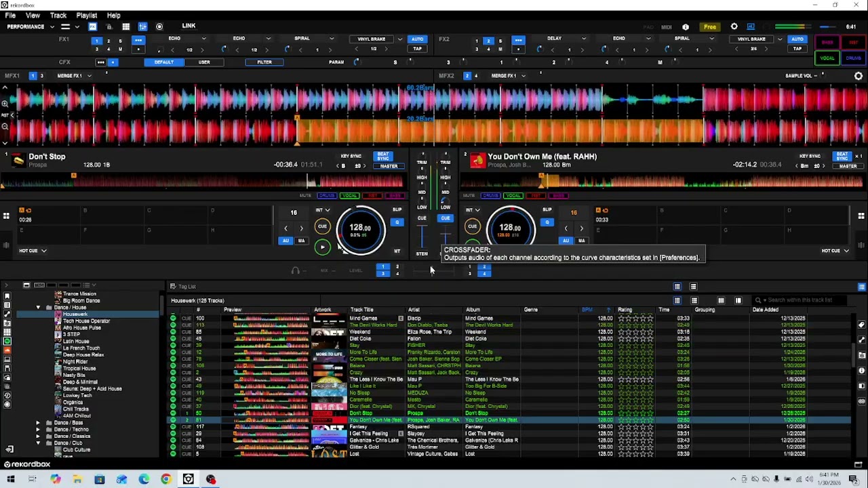This screenshot has height=488, width=868.
Task: Toggle the mixer panel icon
Action: point(142,26)
